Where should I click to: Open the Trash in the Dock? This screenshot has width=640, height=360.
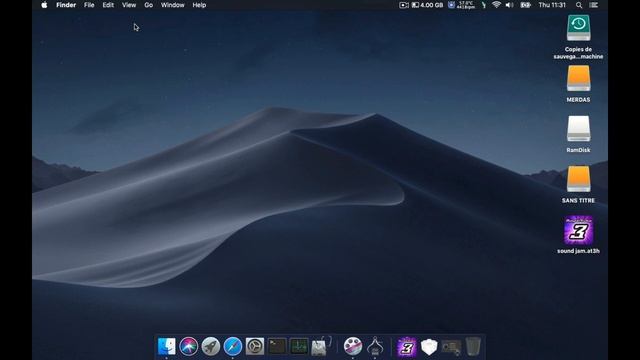pyautogui.click(x=473, y=347)
